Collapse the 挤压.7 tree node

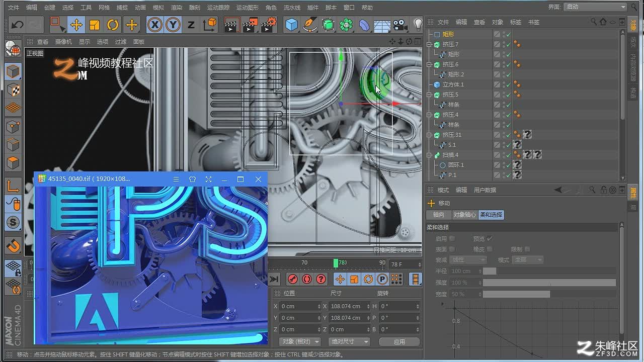(x=430, y=44)
